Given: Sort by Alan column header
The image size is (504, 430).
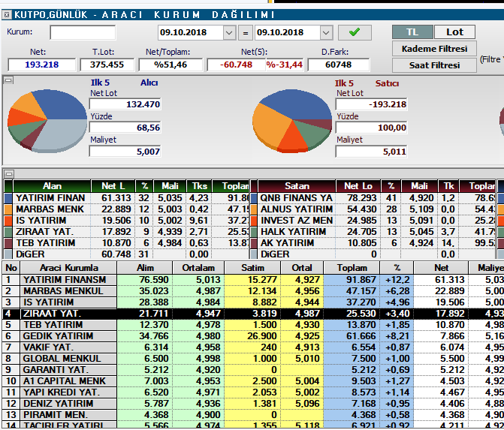Looking at the screenshot, I should (x=52, y=186).
